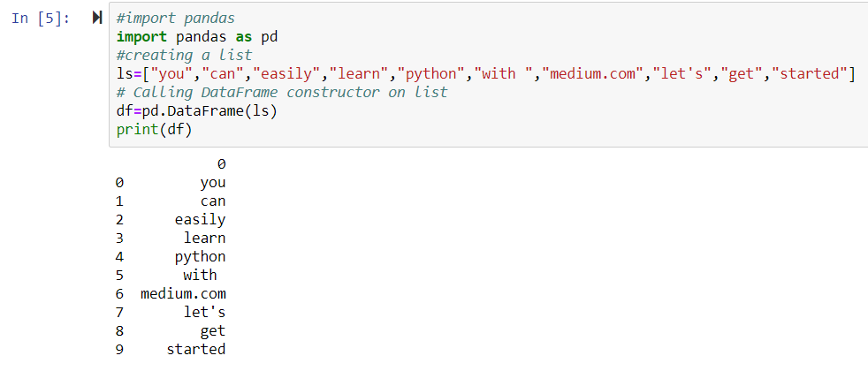Click output row 'you'
The width and height of the screenshot is (868, 371).
[x=171, y=183]
